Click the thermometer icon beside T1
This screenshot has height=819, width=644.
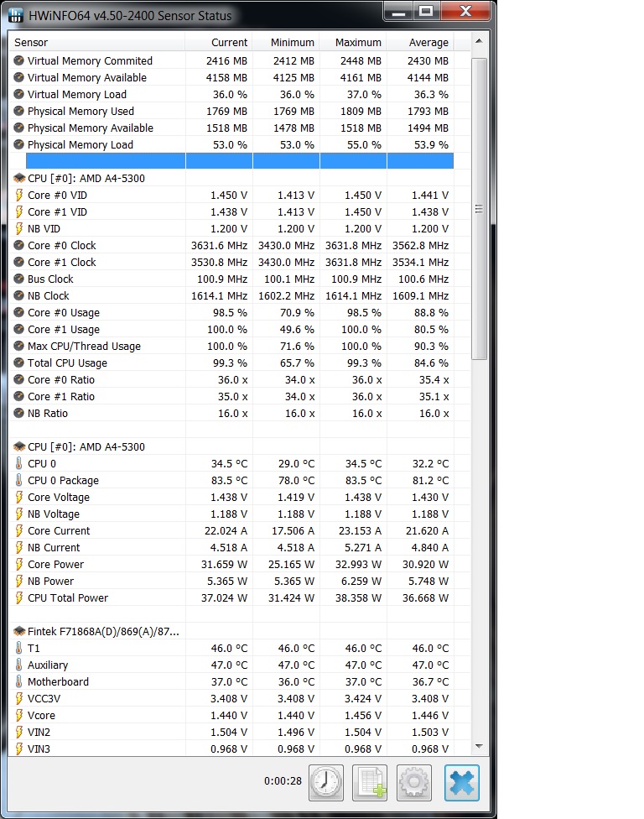(x=19, y=648)
